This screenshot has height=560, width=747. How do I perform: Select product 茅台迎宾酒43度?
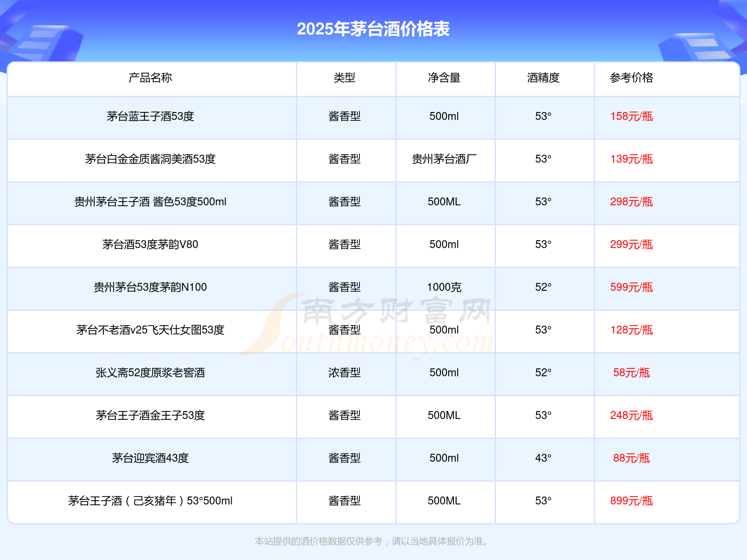click(x=150, y=458)
